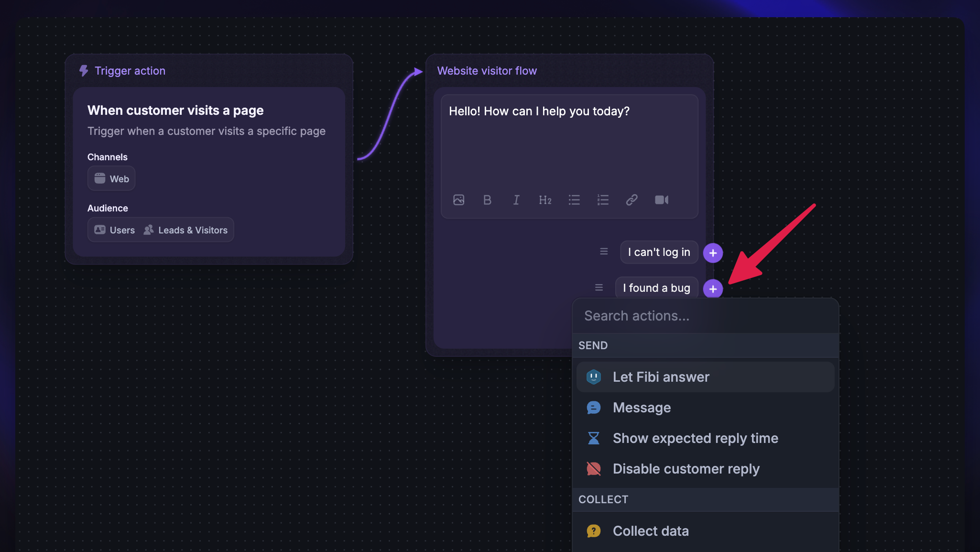
Task: Insert a link in message
Action: [632, 200]
